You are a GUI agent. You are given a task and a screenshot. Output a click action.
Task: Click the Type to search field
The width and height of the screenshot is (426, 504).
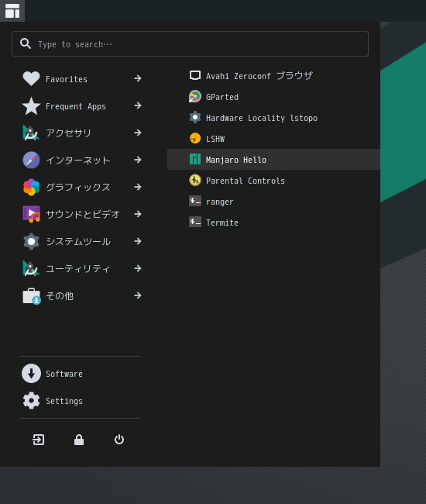pos(190,43)
